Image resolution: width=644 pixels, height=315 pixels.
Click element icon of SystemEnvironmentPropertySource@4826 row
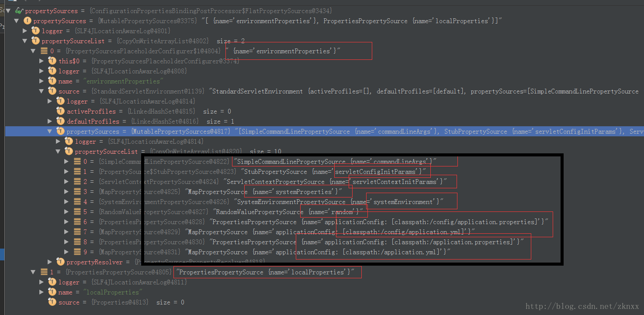click(x=77, y=201)
